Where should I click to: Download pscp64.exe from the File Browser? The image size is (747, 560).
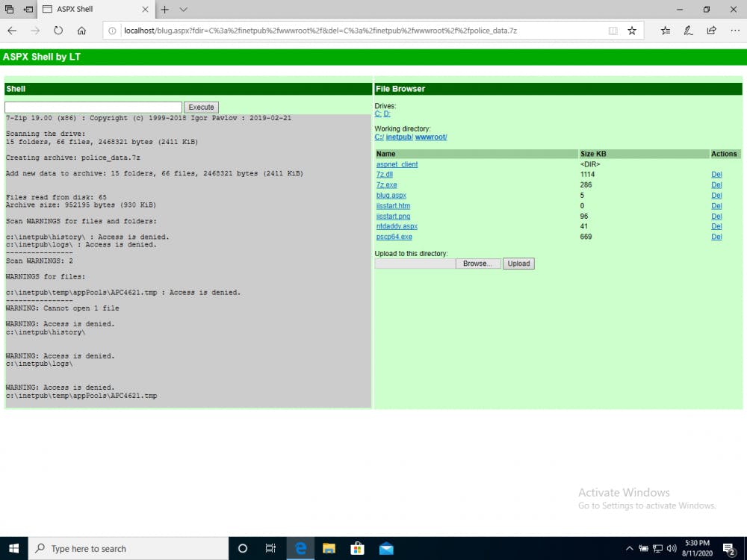[394, 237]
